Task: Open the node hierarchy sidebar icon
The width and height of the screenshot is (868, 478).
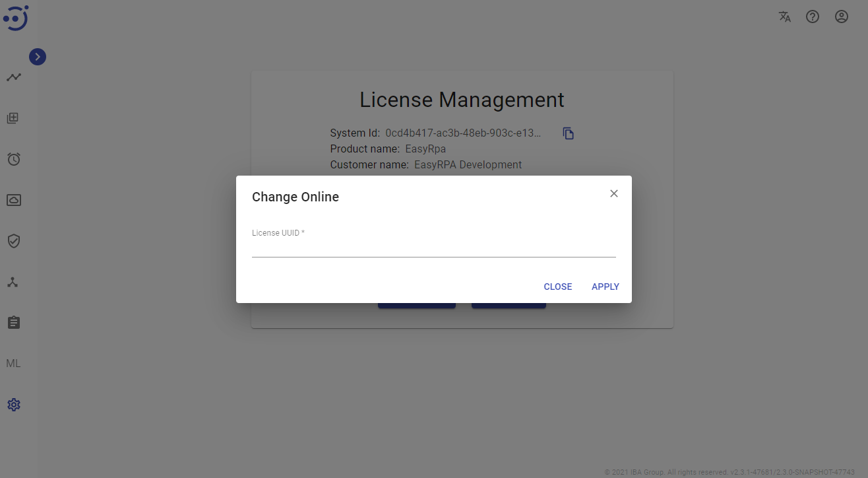Action: click(x=13, y=282)
